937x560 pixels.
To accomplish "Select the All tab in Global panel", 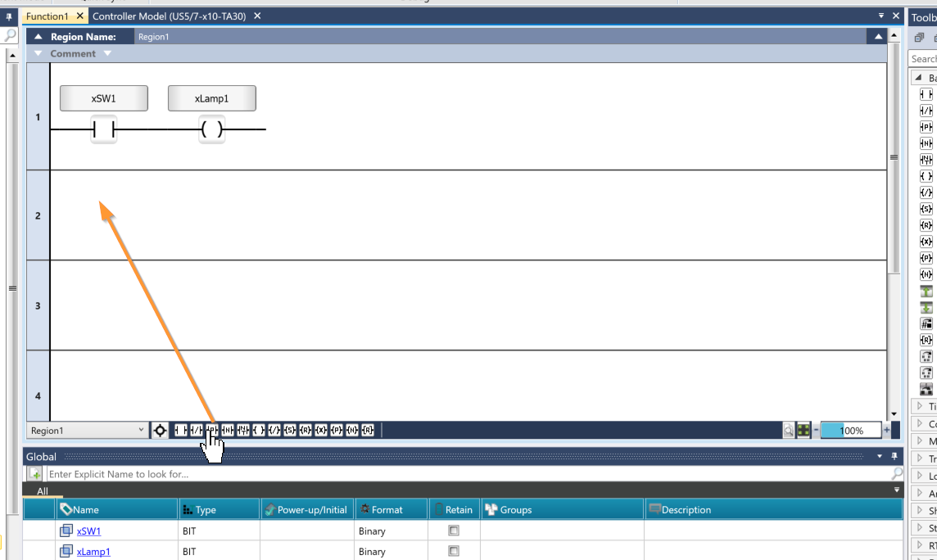I will 43,491.
